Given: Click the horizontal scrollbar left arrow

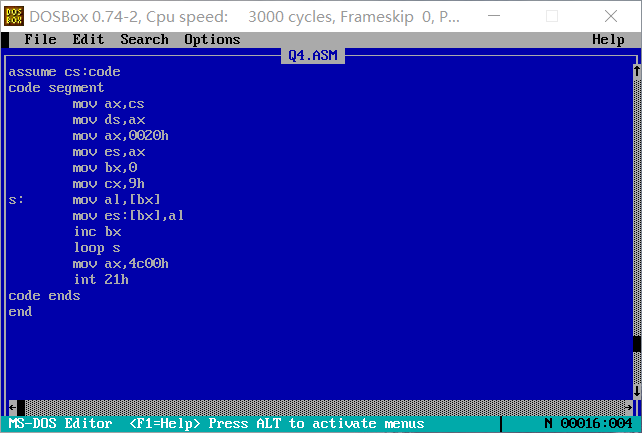Looking at the screenshot, I should point(12,408).
